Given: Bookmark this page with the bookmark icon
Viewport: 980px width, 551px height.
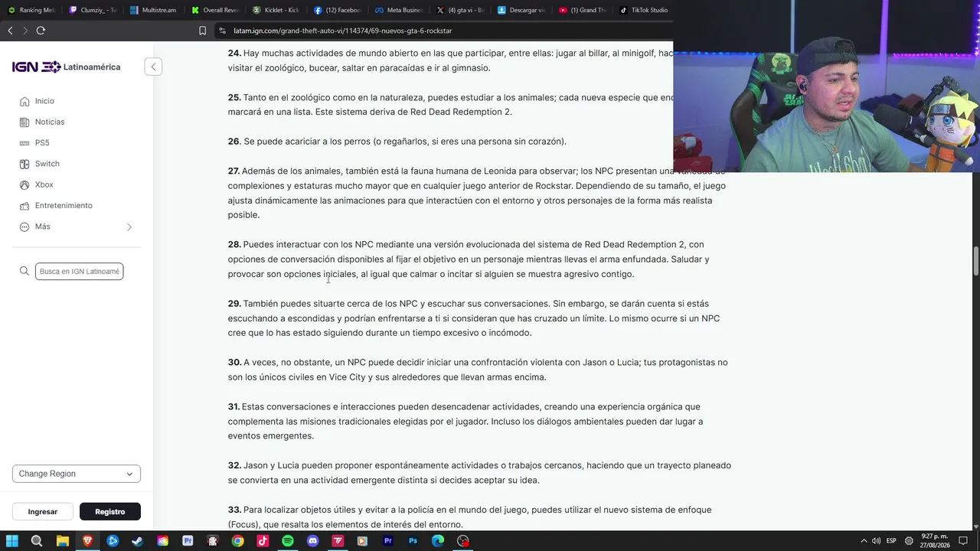Looking at the screenshot, I should pyautogui.click(x=202, y=31).
